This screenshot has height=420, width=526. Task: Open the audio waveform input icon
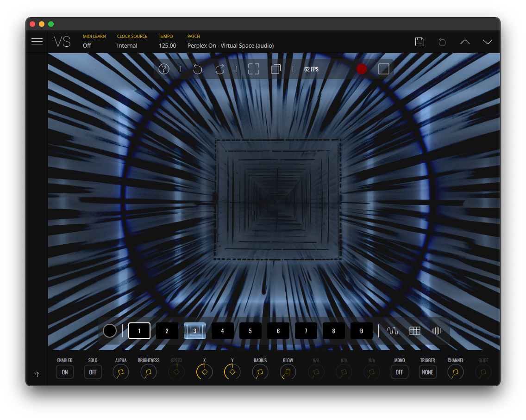click(x=437, y=331)
